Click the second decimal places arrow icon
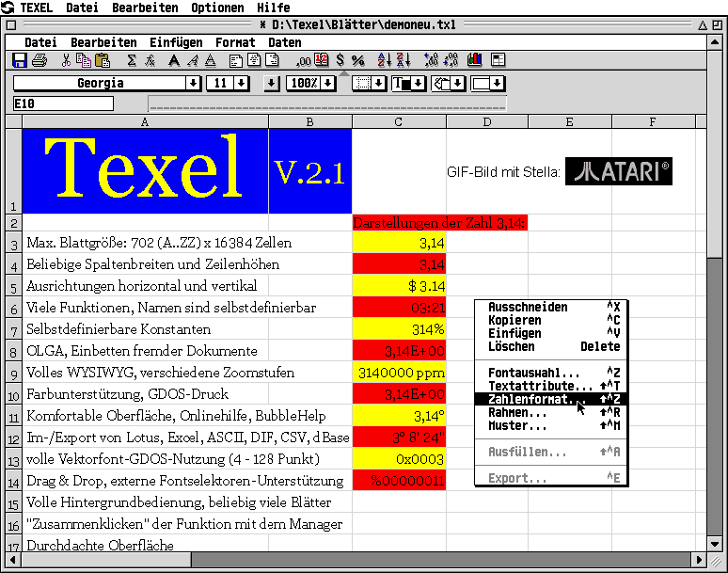 (451, 60)
